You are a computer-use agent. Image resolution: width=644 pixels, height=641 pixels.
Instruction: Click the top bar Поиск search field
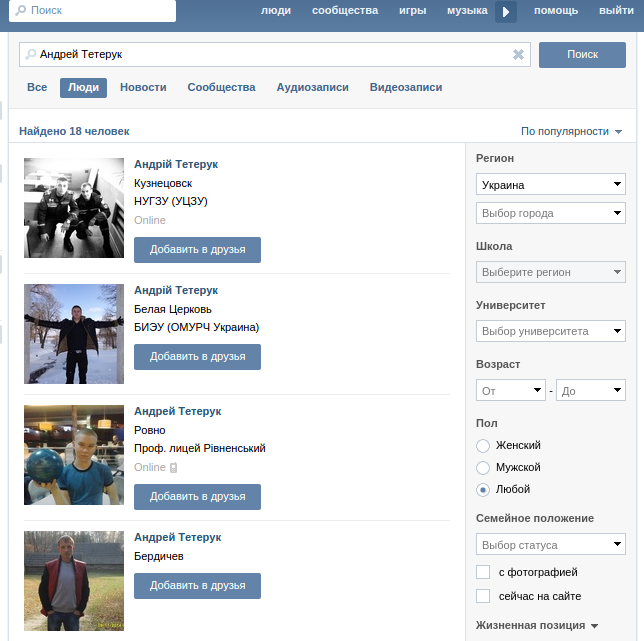(92, 11)
